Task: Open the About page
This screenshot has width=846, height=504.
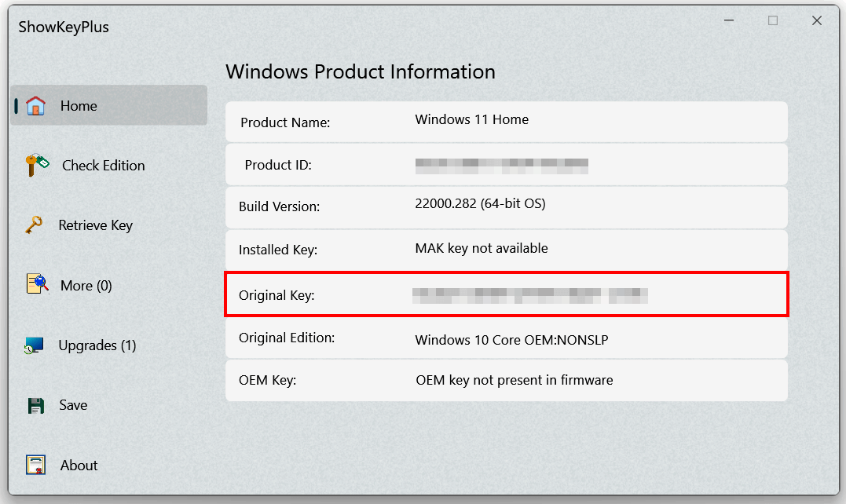Action: click(x=79, y=465)
